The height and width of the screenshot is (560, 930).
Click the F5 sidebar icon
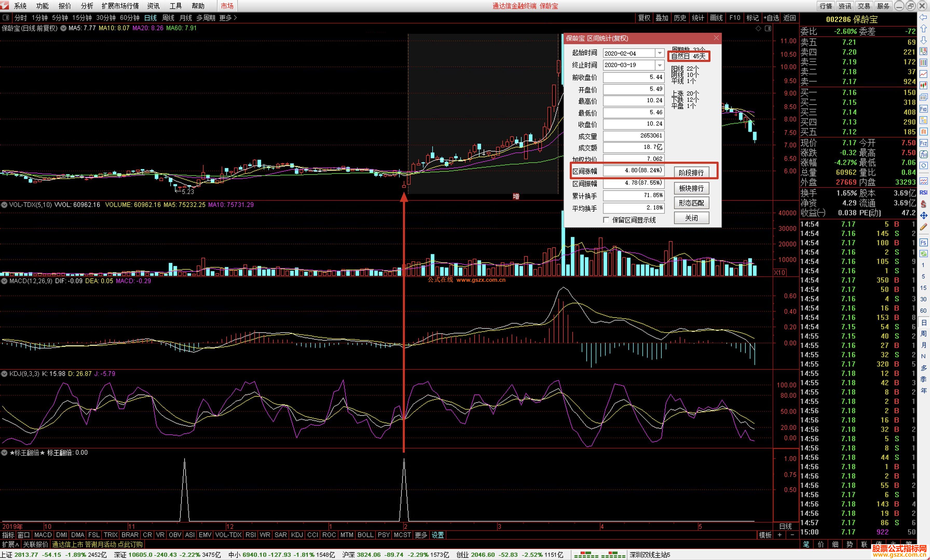tap(924, 242)
